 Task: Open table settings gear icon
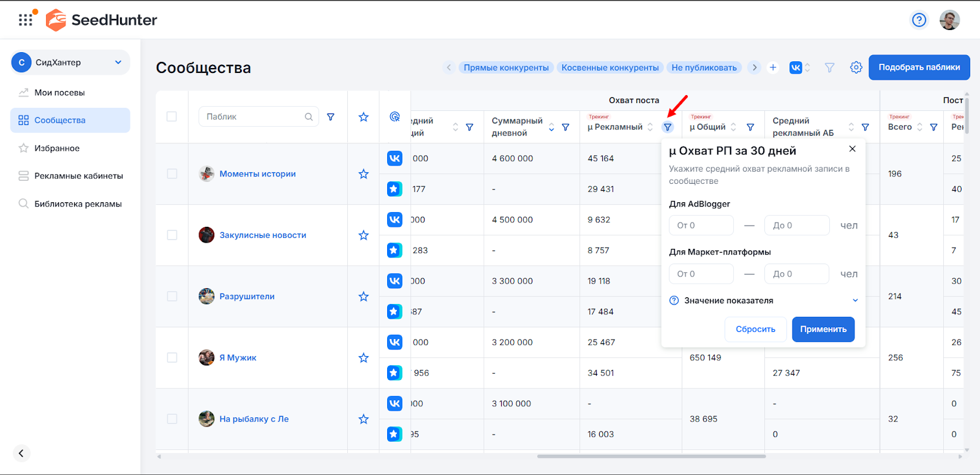click(856, 67)
